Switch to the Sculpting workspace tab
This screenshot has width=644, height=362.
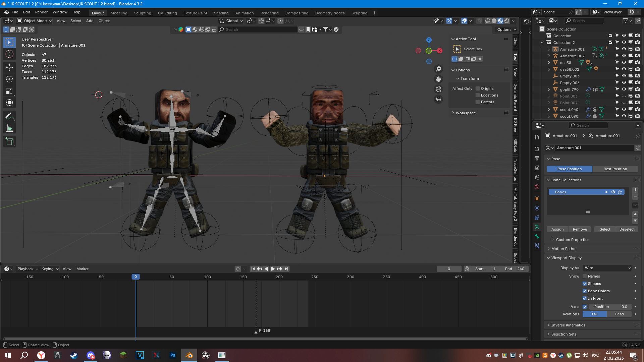click(x=142, y=13)
